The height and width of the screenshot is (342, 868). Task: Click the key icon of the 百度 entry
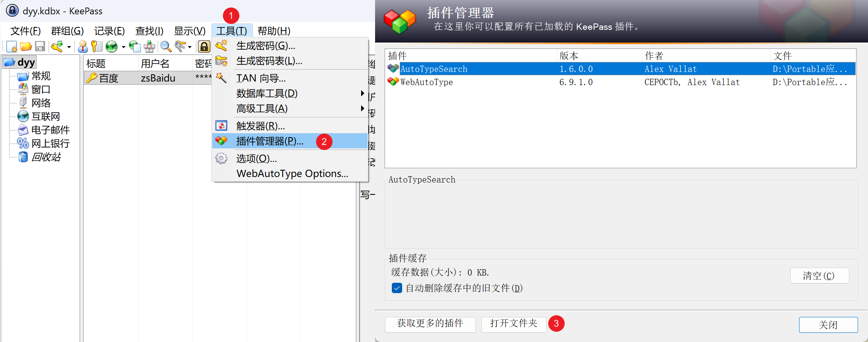click(x=92, y=78)
